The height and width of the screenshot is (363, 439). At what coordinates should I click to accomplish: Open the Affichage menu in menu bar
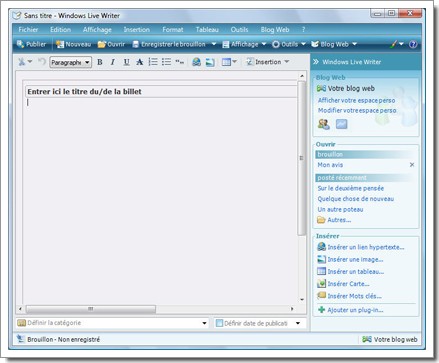click(x=97, y=30)
